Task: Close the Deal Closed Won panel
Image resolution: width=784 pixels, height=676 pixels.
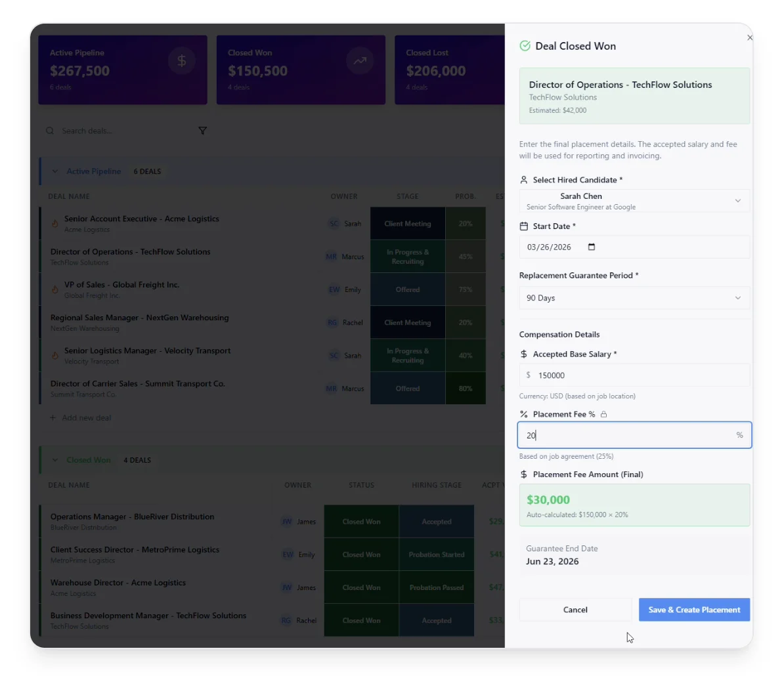Action: click(x=749, y=38)
